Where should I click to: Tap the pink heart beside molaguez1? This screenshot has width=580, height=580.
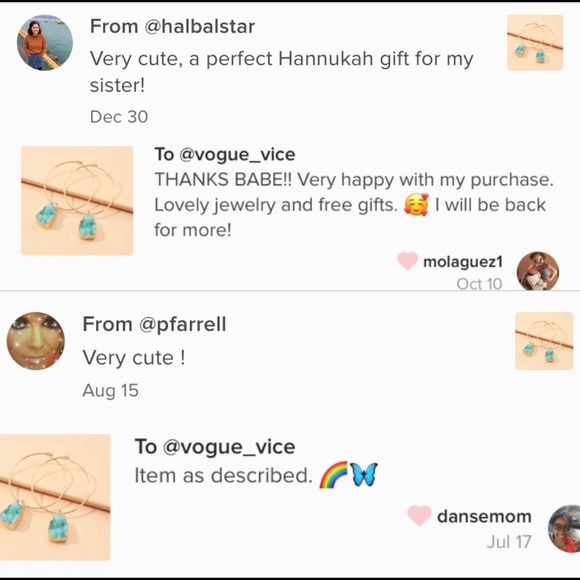click(408, 261)
